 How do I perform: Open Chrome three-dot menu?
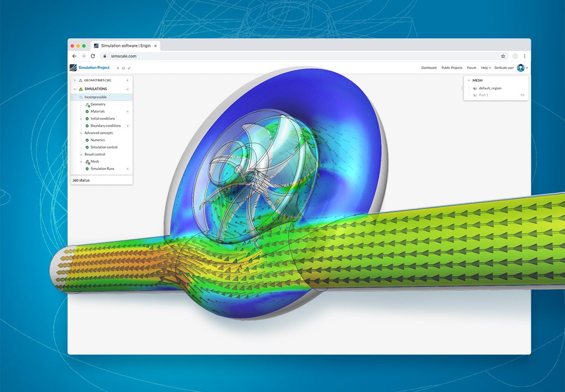(x=525, y=56)
